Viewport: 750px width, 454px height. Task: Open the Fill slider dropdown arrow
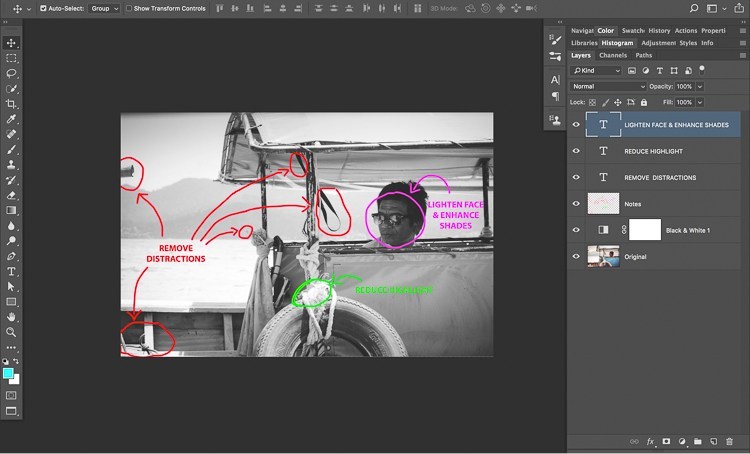click(700, 102)
